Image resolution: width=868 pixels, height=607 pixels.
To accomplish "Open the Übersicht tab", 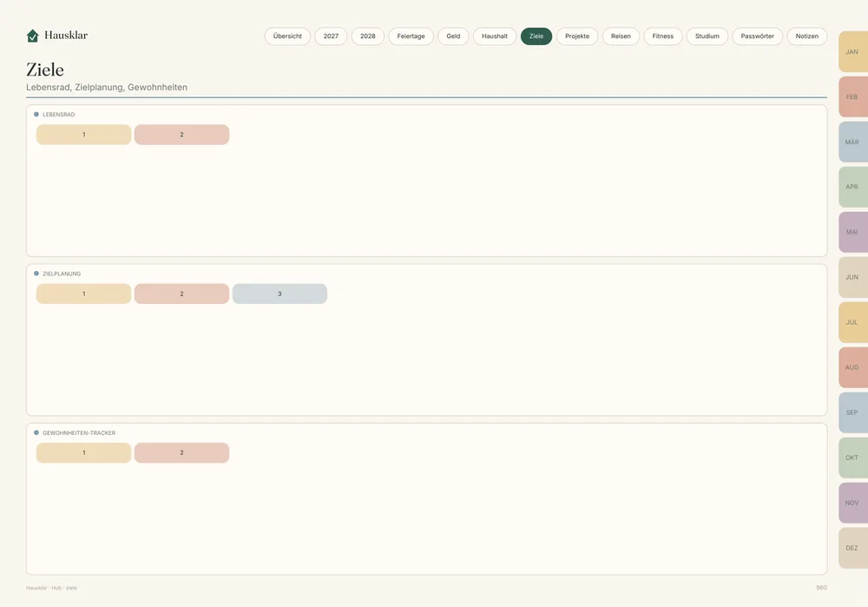I will tap(287, 36).
